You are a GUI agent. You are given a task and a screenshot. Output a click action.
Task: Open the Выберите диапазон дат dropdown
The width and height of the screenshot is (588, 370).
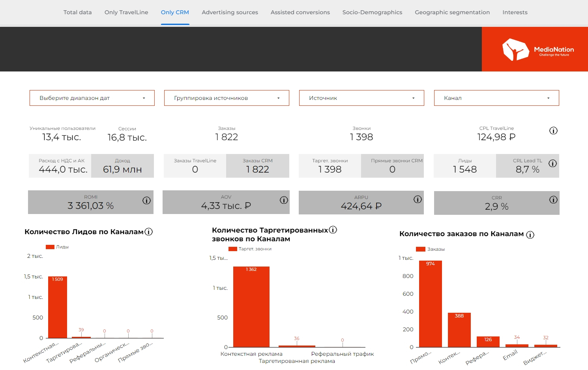92,98
